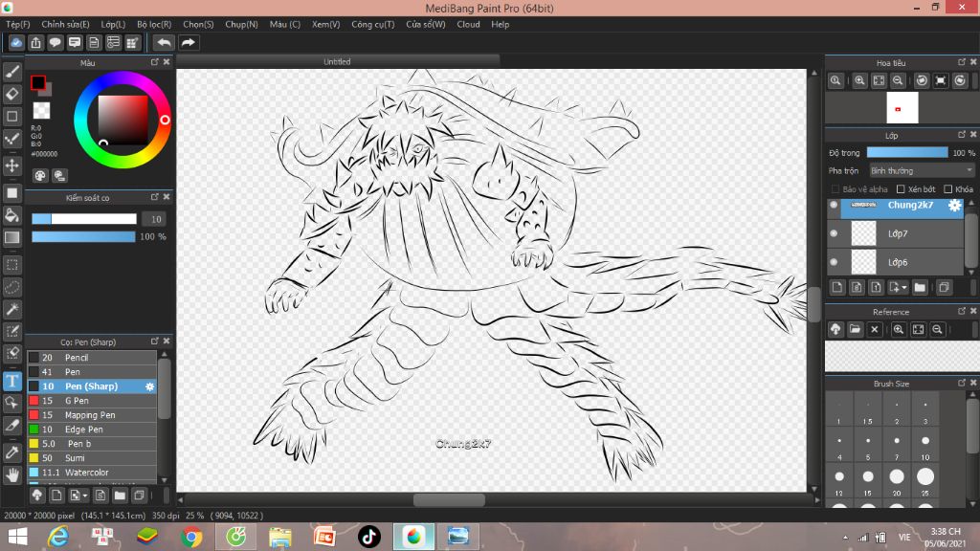Select the Magic Wand tool
This screenshot has width=980, height=551.
click(11, 309)
